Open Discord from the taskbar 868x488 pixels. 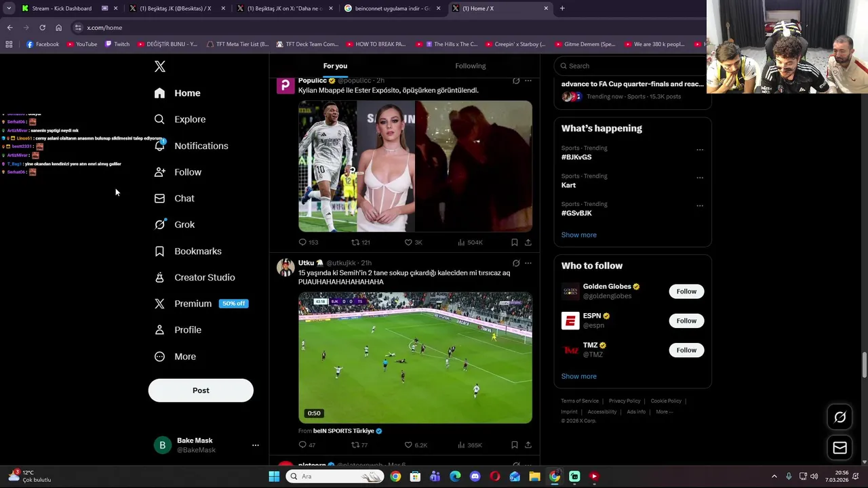click(x=475, y=476)
